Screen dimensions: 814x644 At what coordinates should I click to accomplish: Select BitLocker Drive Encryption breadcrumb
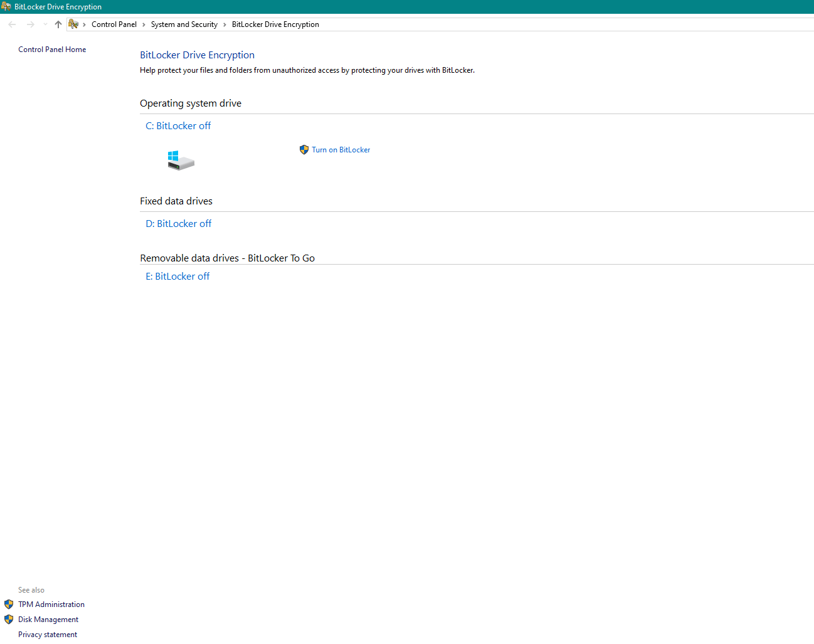275,24
